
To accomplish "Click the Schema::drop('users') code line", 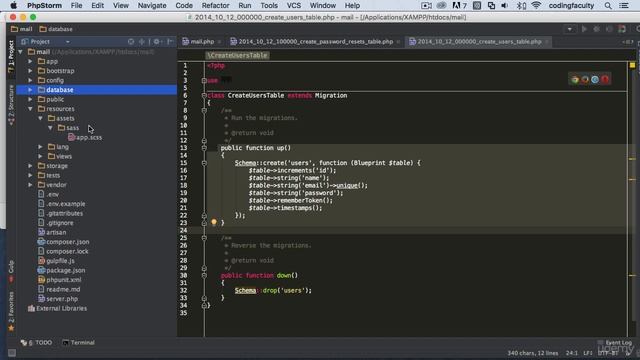I will pos(273,291).
